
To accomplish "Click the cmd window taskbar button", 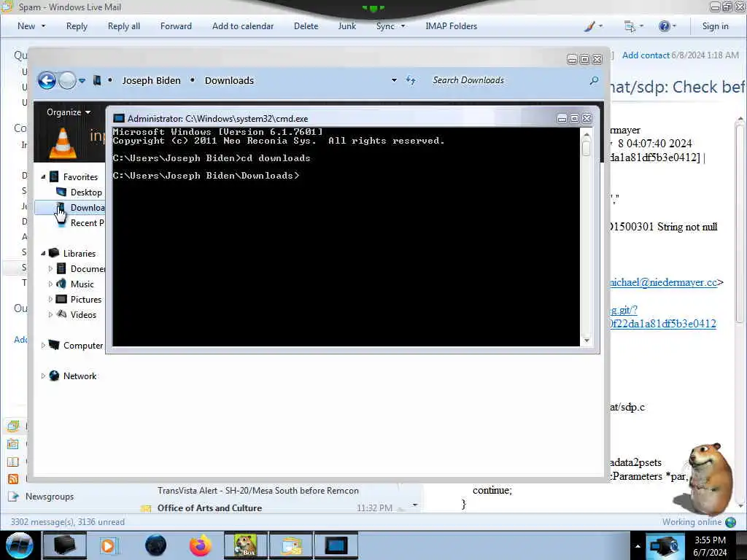I will 336,545.
